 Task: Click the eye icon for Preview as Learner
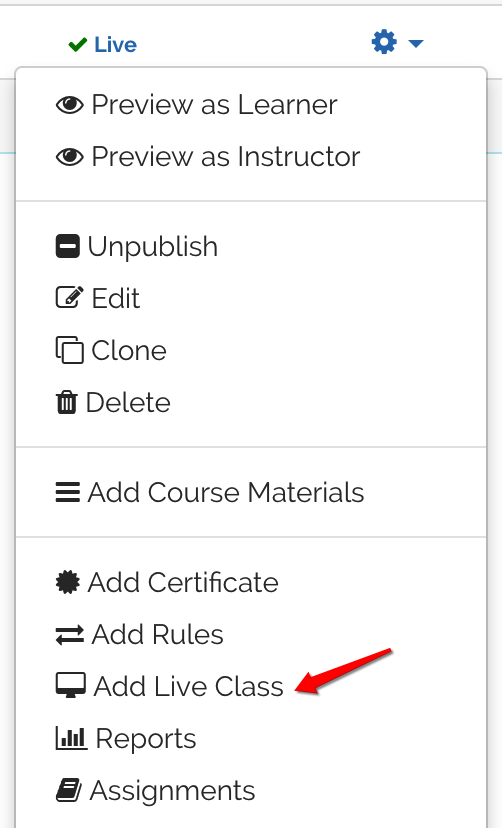(x=70, y=105)
